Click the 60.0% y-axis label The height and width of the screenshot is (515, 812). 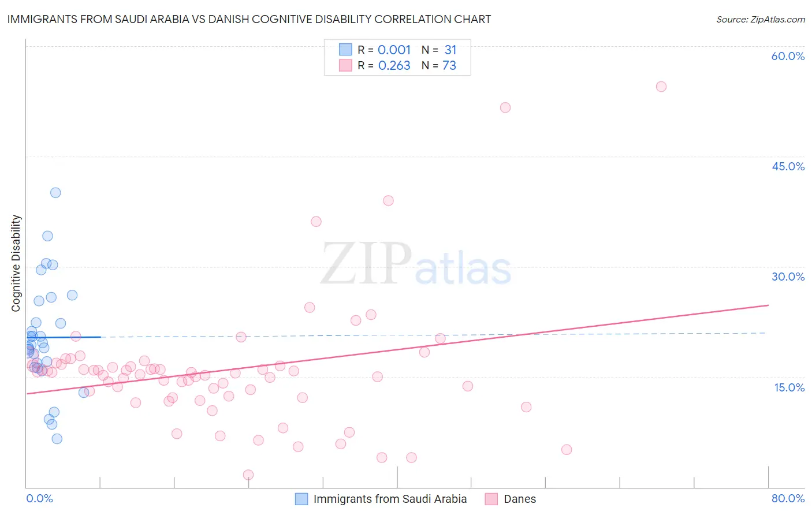788,56
